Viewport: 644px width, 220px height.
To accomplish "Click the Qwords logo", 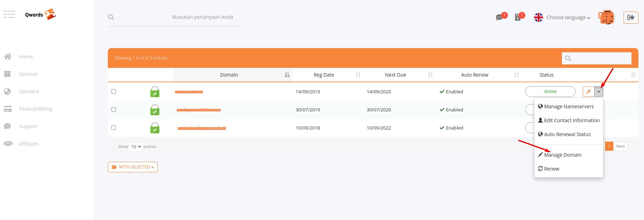I will point(40,15).
